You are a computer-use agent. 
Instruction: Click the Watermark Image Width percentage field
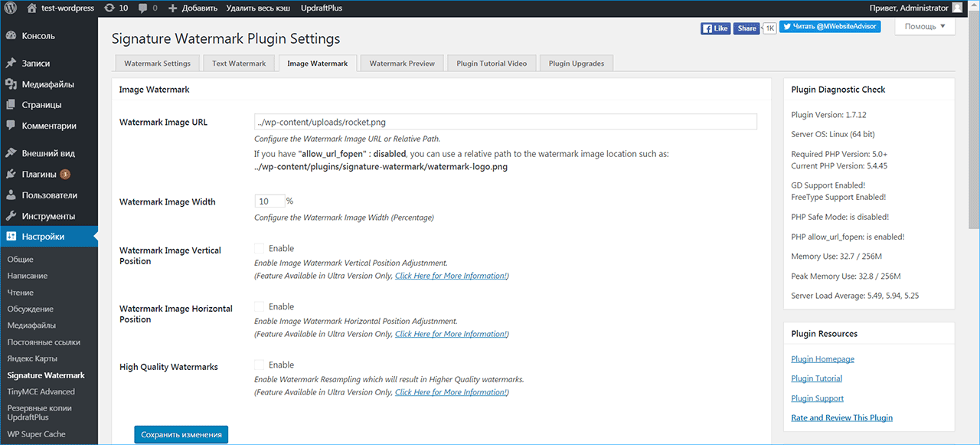coord(269,201)
